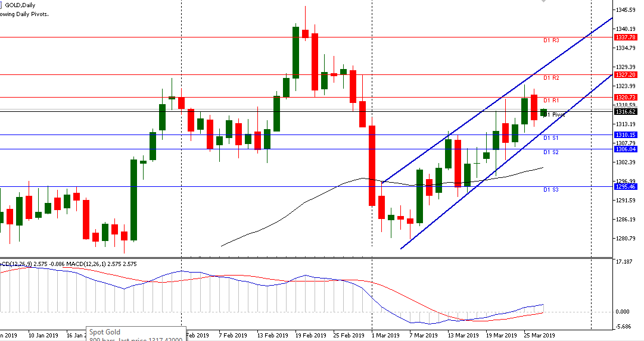Click the 1 Mar 2019 date label

tap(385, 335)
